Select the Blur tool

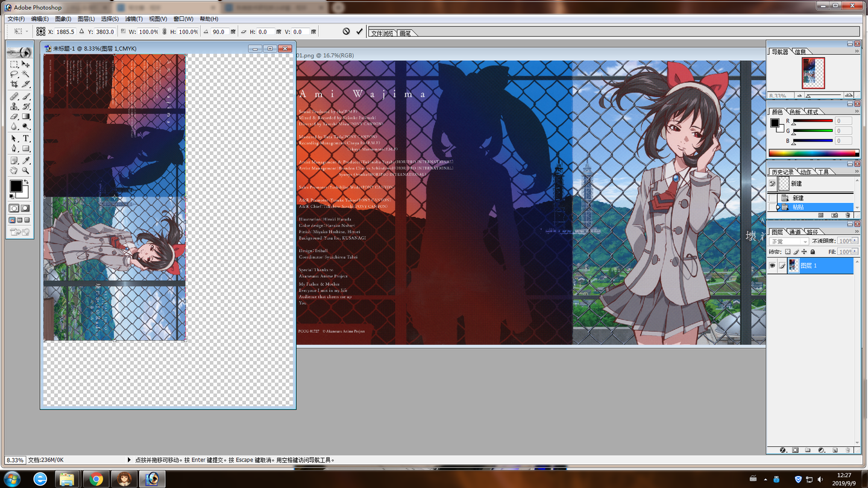14,127
